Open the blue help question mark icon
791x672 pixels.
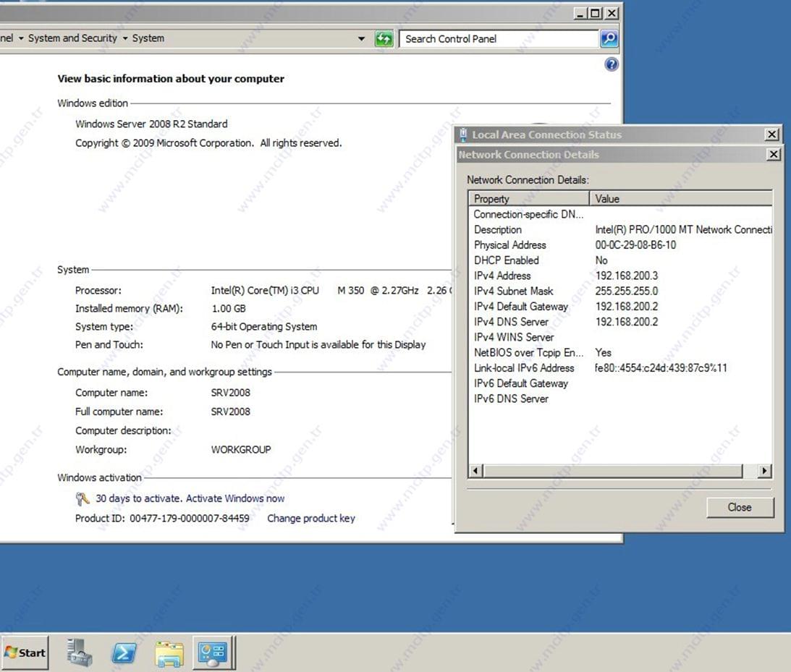(x=612, y=64)
